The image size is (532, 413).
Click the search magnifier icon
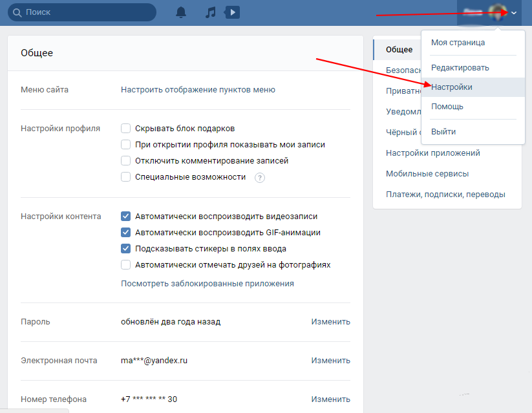pyautogui.click(x=17, y=12)
